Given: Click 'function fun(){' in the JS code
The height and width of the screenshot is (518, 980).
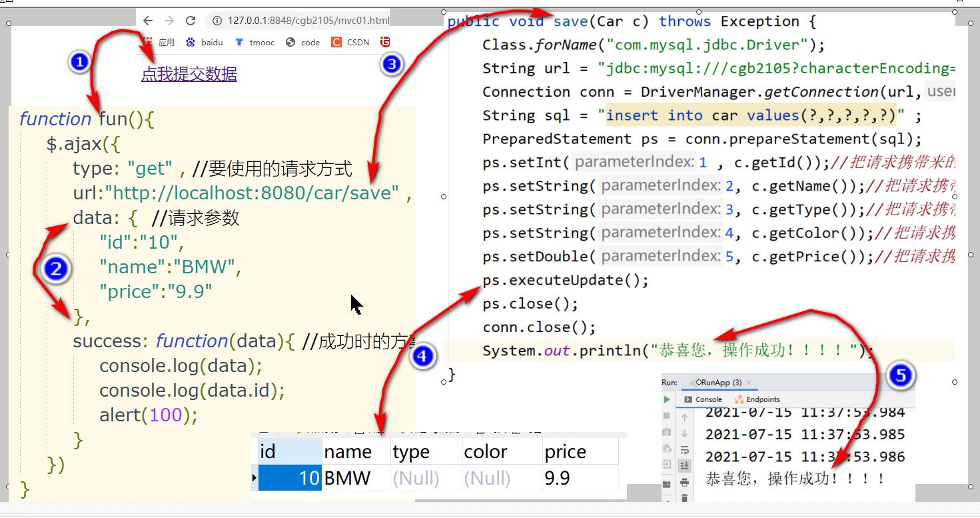Looking at the screenshot, I should [x=87, y=119].
